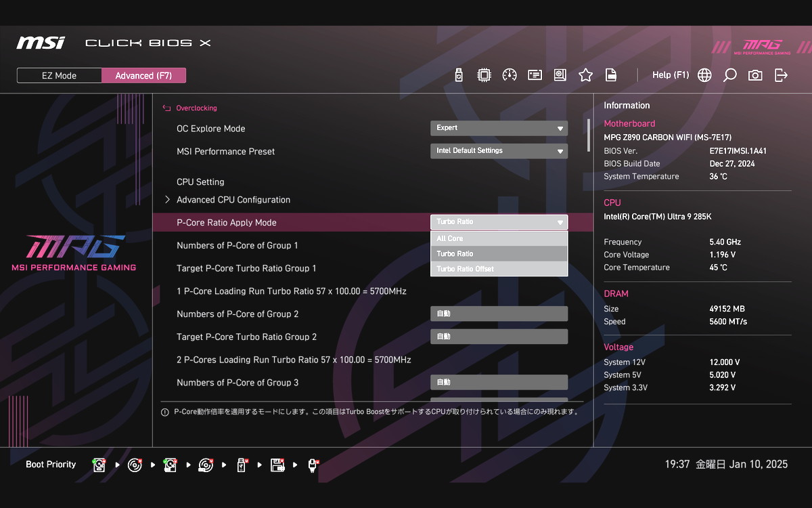This screenshot has width=812, height=508.
Task: Open the hardware monitor board icon
Action: [x=560, y=75]
